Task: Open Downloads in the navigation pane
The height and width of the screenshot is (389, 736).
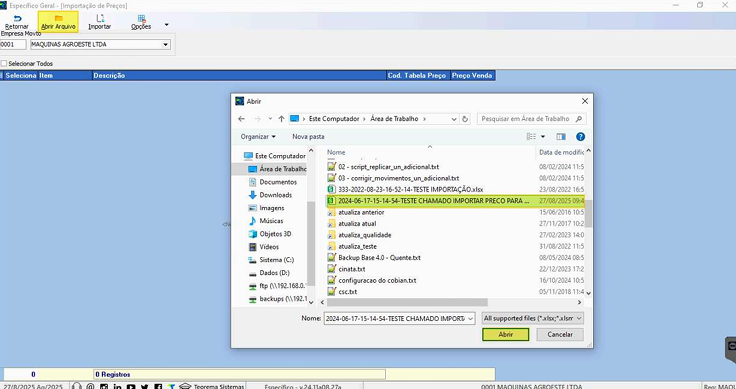Action: pyautogui.click(x=270, y=195)
